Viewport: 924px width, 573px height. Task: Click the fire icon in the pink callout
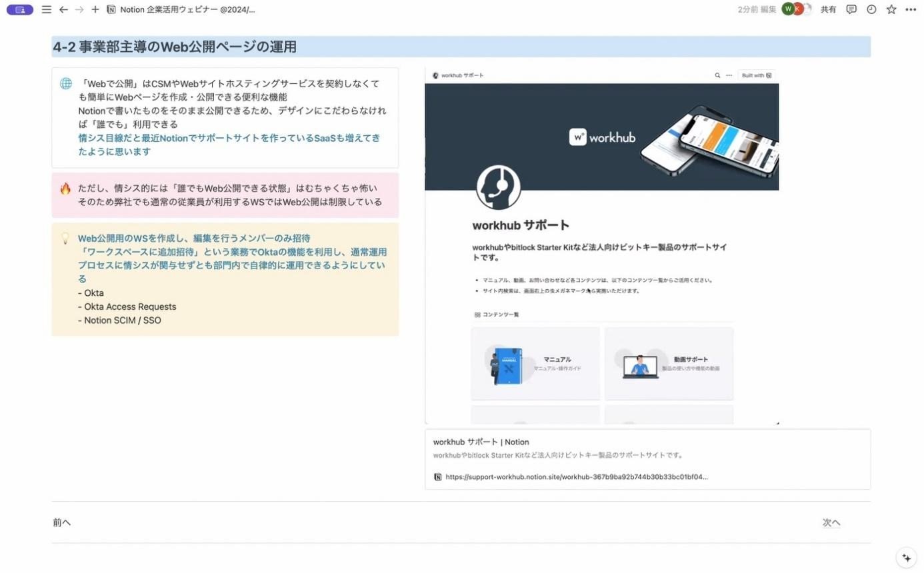click(x=65, y=189)
